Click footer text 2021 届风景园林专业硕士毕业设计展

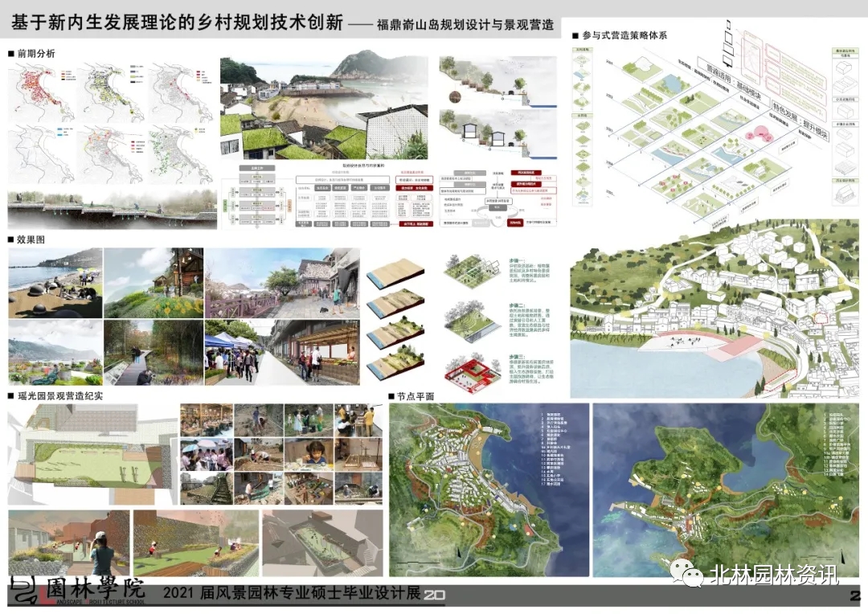pyautogui.click(x=292, y=593)
